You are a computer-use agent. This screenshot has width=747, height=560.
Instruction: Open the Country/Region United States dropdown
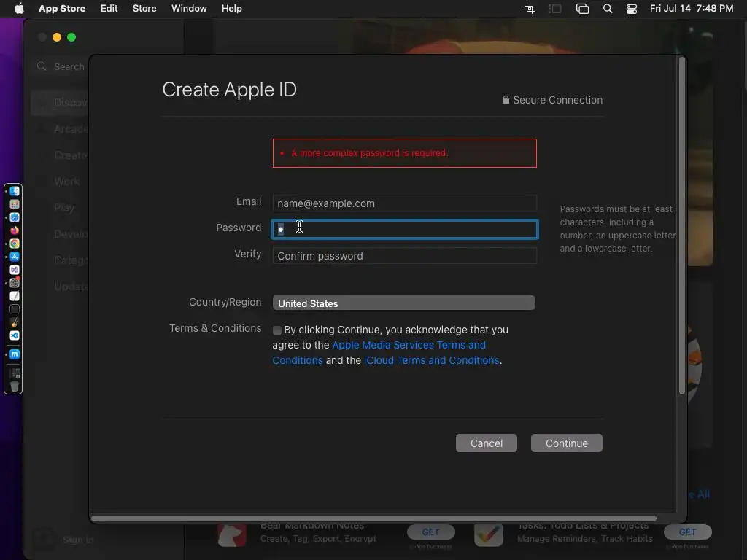[x=404, y=303]
